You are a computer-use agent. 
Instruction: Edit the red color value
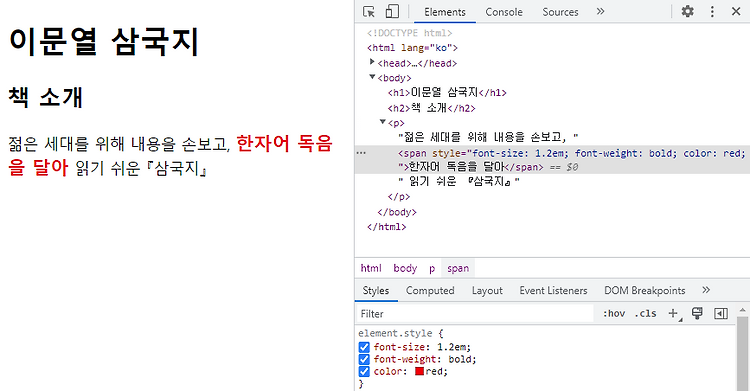tap(435, 371)
